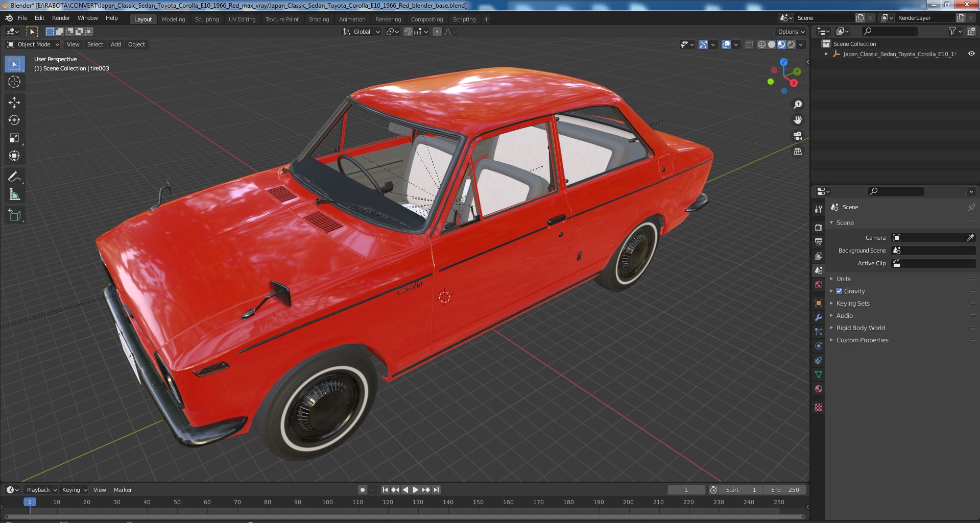
Task: Expand the Japan_Classic_Sedan collection tree arrow
Action: pos(826,54)
